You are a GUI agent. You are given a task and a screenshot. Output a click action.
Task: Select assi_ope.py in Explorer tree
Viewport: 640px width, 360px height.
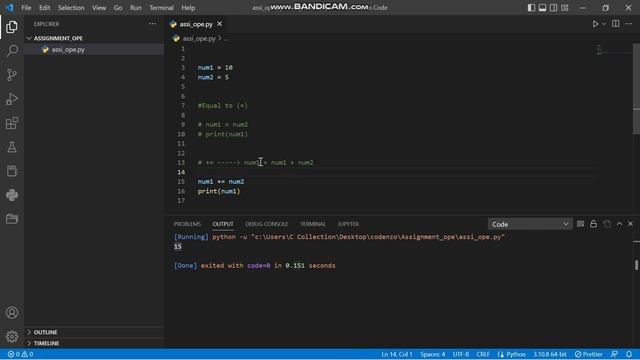click(x=94, y=50)
